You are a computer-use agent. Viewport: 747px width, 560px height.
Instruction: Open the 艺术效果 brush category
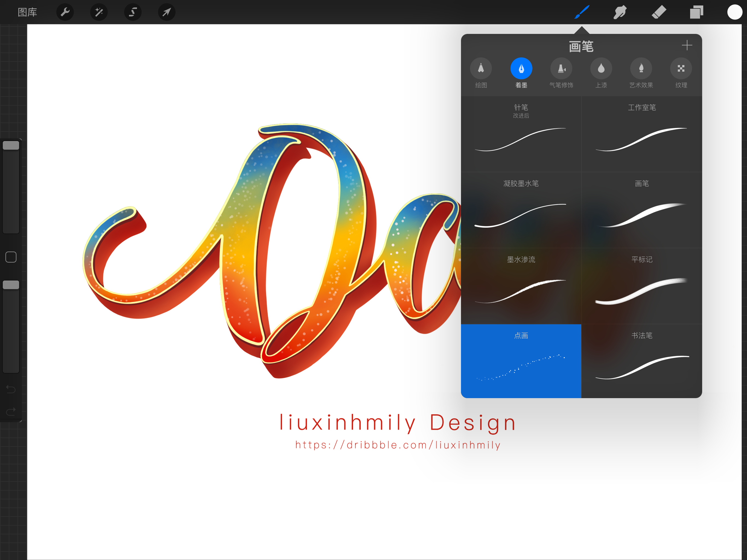point(641,73)
